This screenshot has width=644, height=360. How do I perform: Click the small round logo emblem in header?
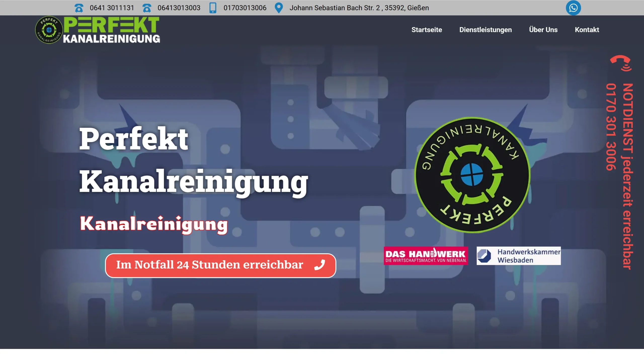pyautogui.click(x=49, y=30)
